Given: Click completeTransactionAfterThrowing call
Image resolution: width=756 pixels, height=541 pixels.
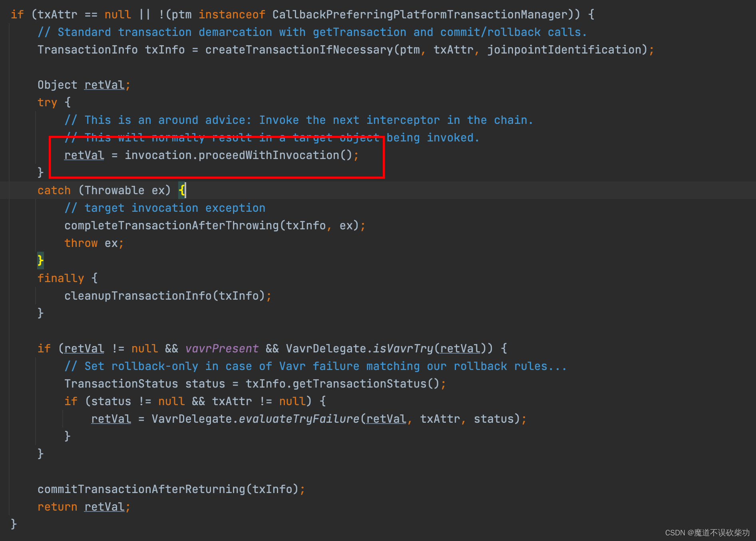Looking at the screenshot, I should pyautogui.click(x=172, y=226).
